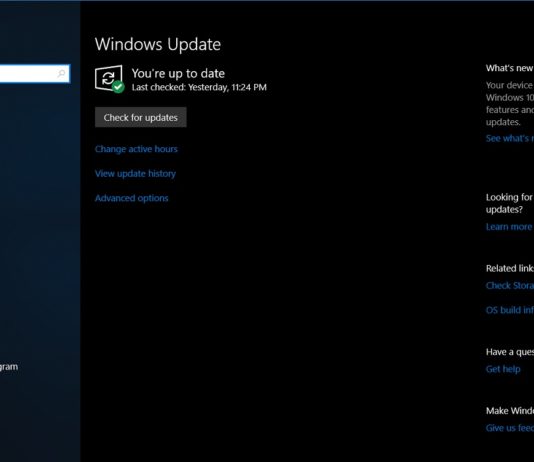Click the 'What's new' heading
Viewport: 534px width, 462px height.
(510, 68)
